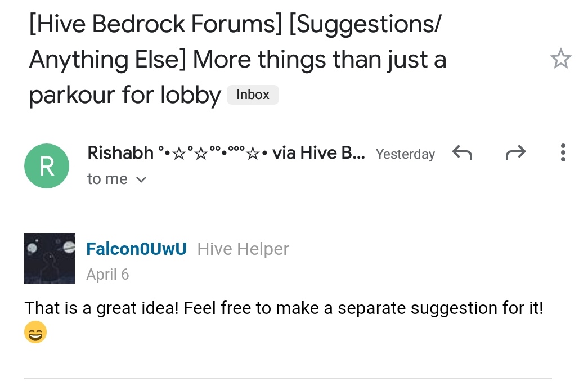Click the Inbox label chip
The image size is (588, 386).
click(253, 95)
